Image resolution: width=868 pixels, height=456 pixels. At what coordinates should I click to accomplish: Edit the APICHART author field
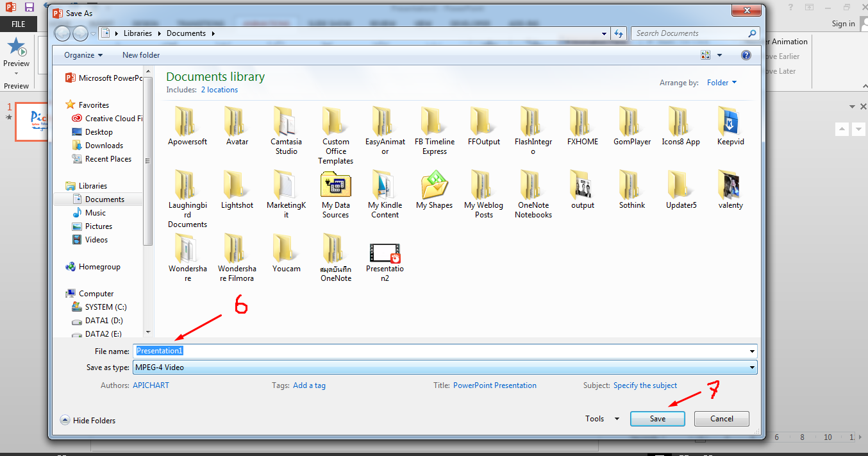click(151, 385)
